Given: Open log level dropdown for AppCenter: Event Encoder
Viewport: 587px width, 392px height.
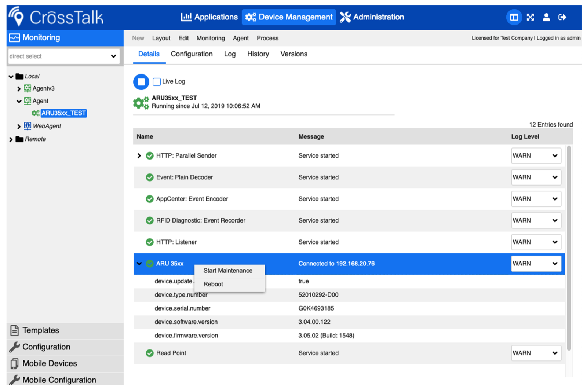Looking at the screenshot, I should (x=536, y=199).
